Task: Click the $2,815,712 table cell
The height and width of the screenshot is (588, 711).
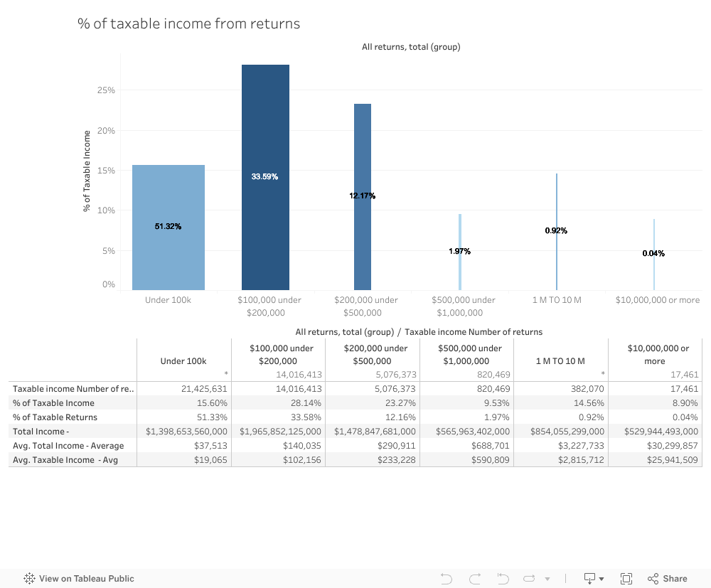Action: (581, 460)
